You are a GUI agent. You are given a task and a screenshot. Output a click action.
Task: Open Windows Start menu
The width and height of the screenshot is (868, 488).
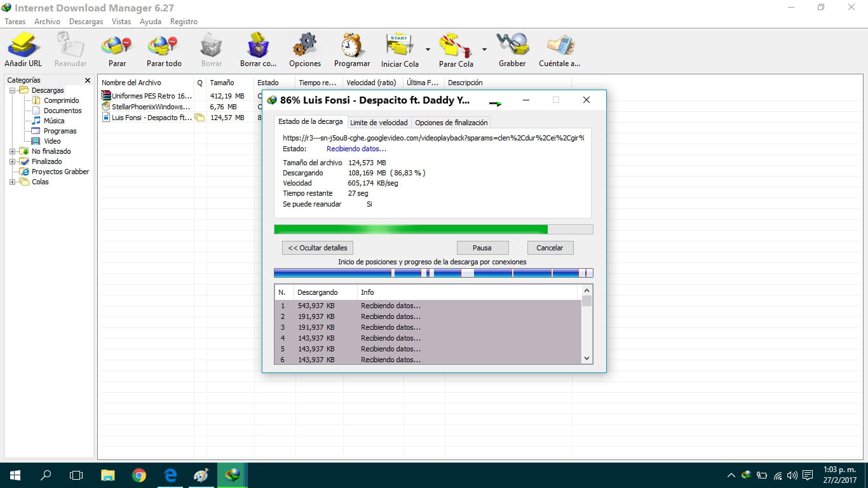(15, 475)
